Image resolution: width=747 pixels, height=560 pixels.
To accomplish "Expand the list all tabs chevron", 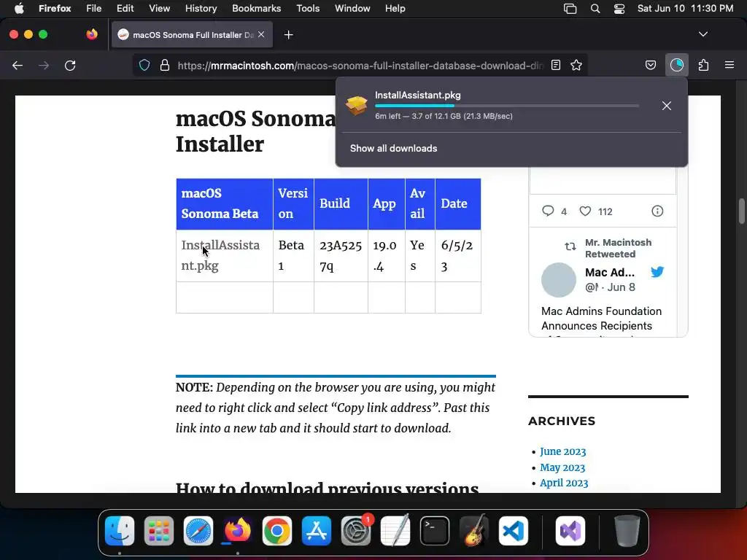I will pyautogui.click(x=703, y=34).
